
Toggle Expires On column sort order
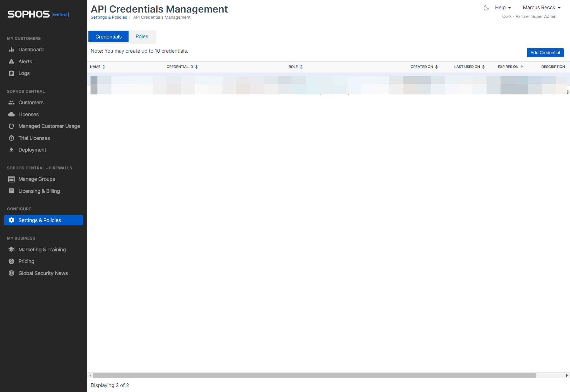510,67
